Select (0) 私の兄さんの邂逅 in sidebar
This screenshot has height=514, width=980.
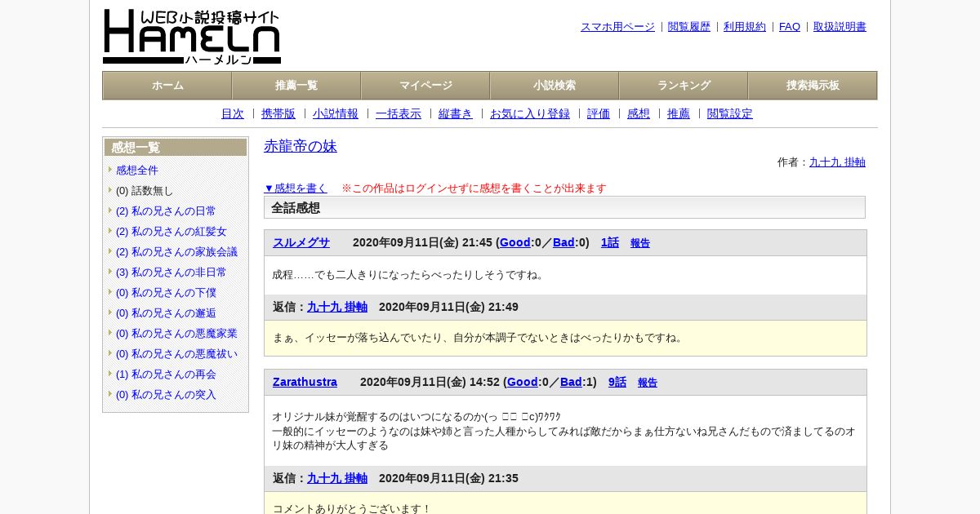(x=166, y=312)
